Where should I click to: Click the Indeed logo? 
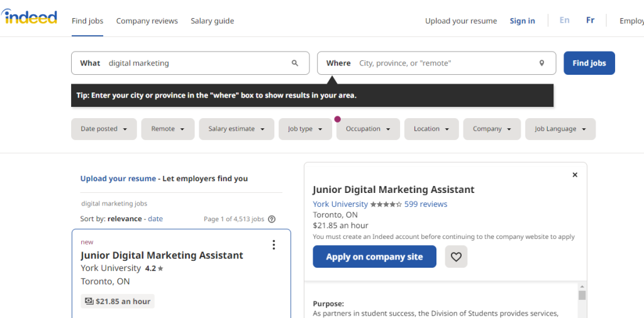coord(29,17)
